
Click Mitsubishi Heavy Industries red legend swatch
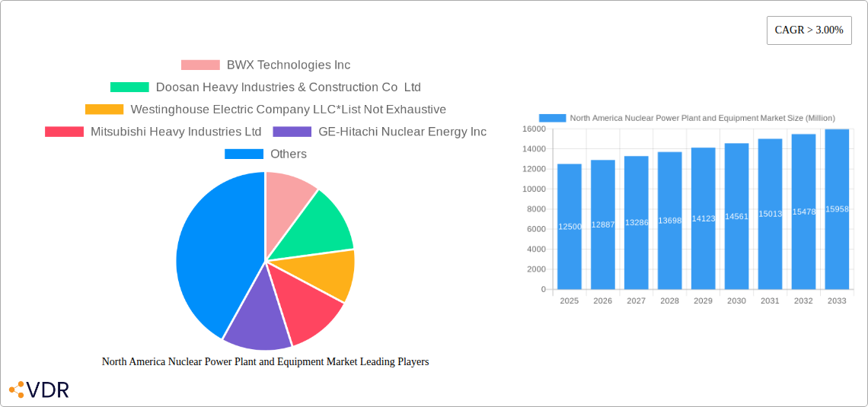pyautogui.click(x=64, y=132)
